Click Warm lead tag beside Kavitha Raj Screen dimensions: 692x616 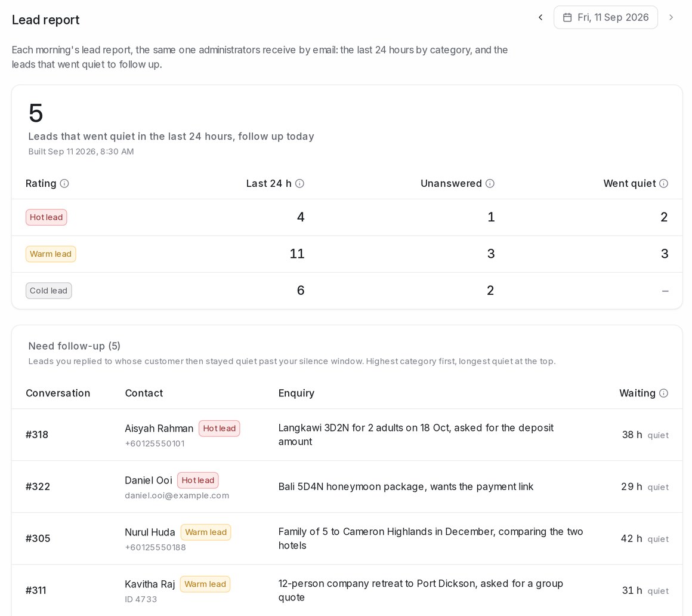(205, 584)
